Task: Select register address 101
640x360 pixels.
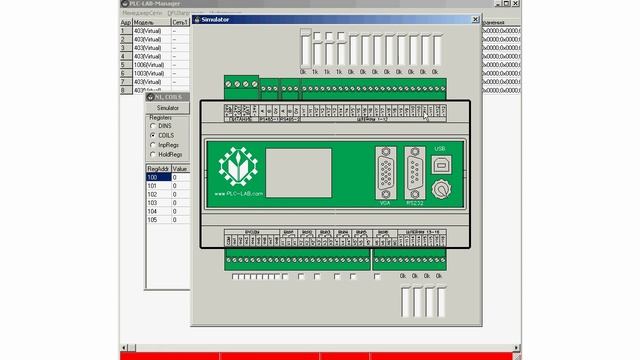Action: [x=158, y=186]
